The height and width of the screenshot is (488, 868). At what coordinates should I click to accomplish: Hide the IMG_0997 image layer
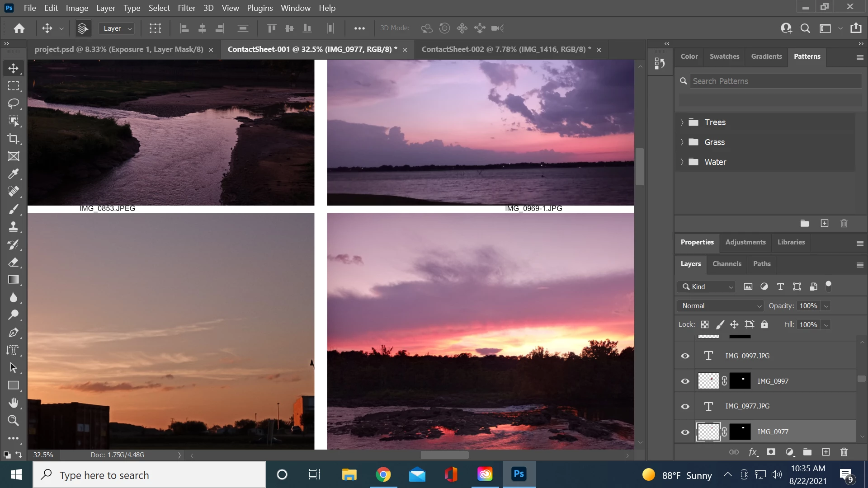[685, 381]
